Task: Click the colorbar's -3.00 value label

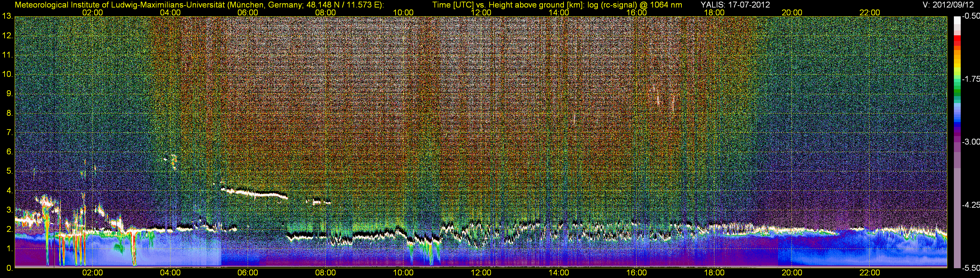Action: 971,142
